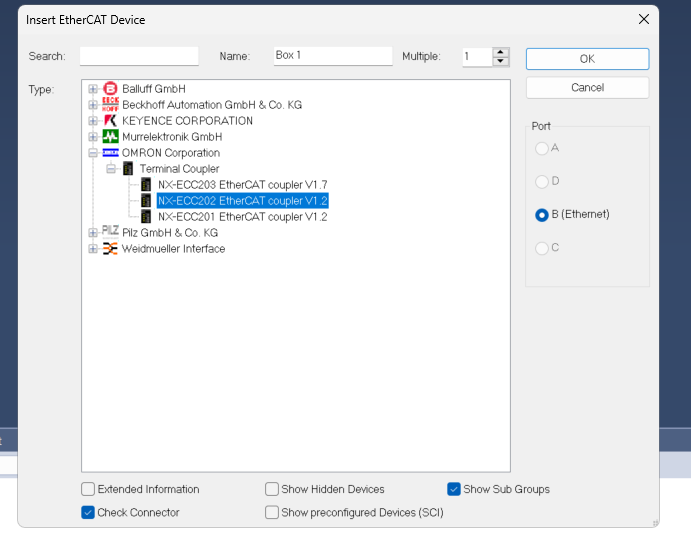The width and height of the screenshot is (691, 538).
Task: Click the NX-ECC203 coupler device icon
Action: coord(146,185)
